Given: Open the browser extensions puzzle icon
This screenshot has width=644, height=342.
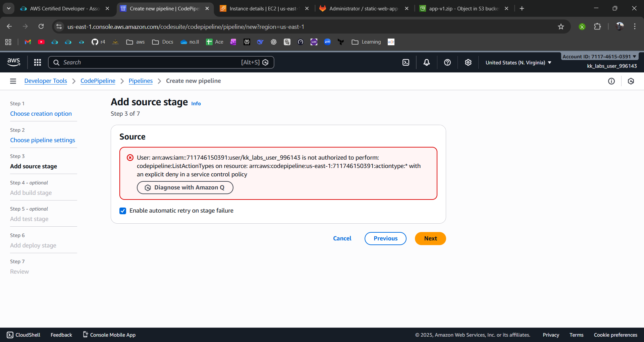Looking at the screenshot, I should tap(597, 26).
